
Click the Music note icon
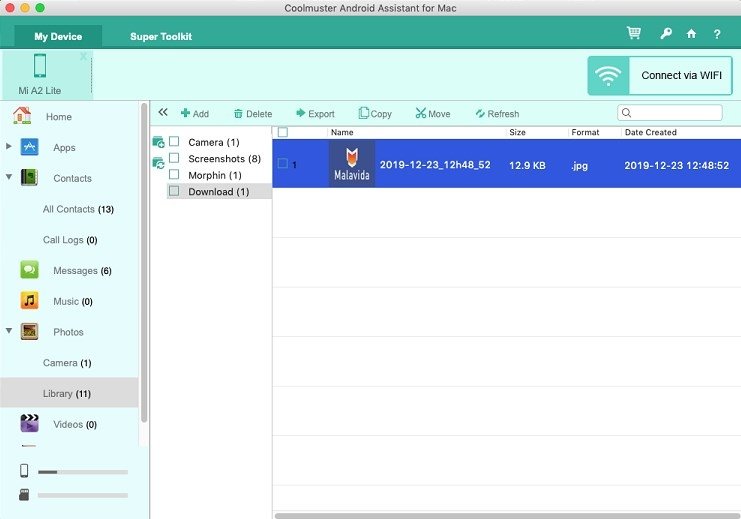tap(29, 301)
